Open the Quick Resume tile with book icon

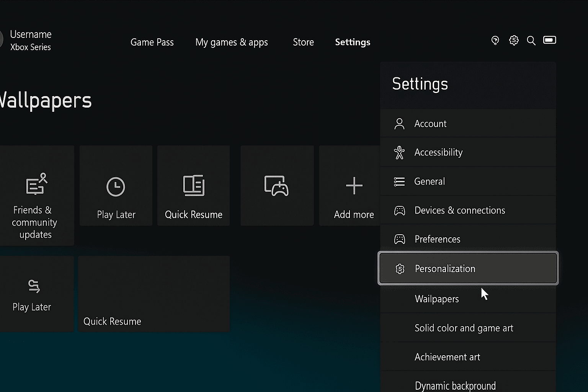193,186
